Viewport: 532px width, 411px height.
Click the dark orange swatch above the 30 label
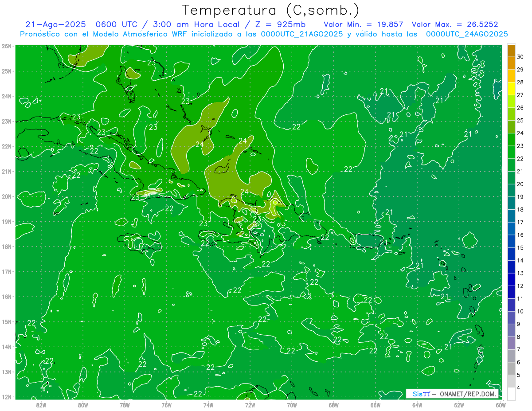(511, 51)
